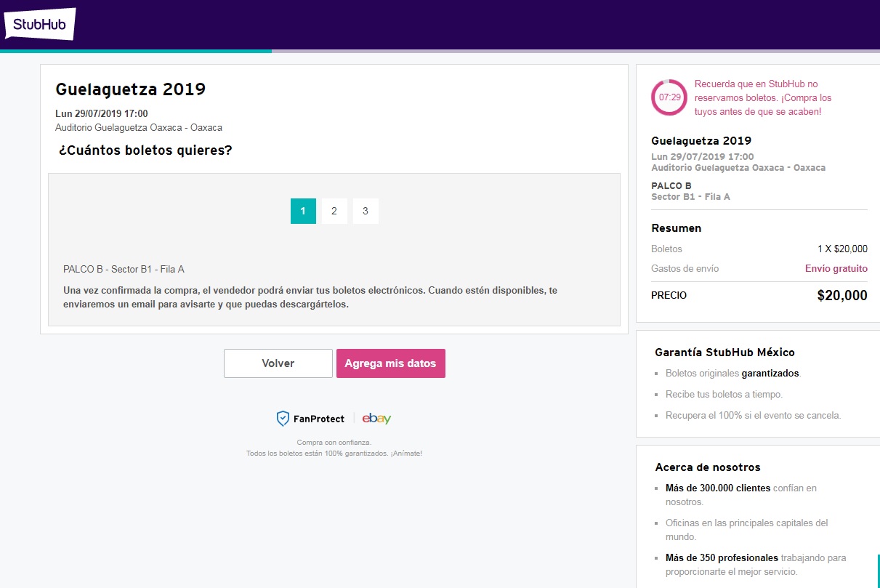Click Oficinas en las principales capitales item

(x=747, y=530)
